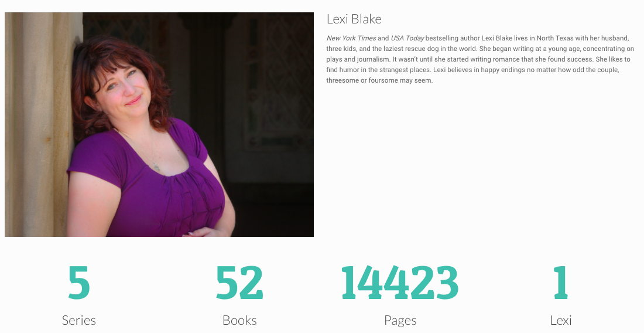The width and height of the screenshot is (644, 333).
Task: Click the Pages label
Action: click(400, 320)
